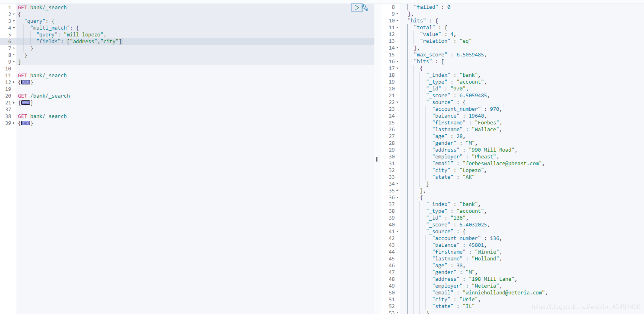Image resolution: width=644 pixels, height=314 pixels.
Task: Click the "balance" : 19648 line
Action: click(459, 116)
